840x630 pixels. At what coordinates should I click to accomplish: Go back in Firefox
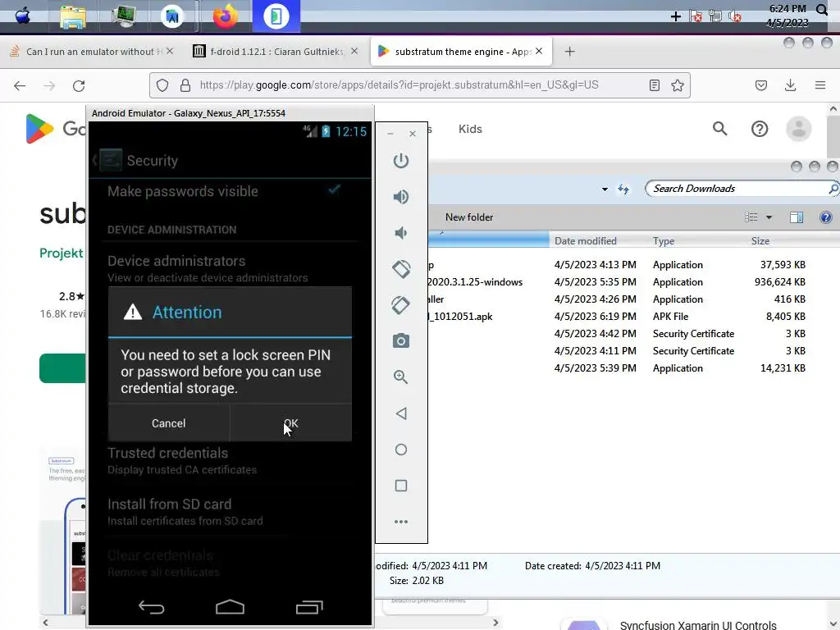(x=20, y=85)
